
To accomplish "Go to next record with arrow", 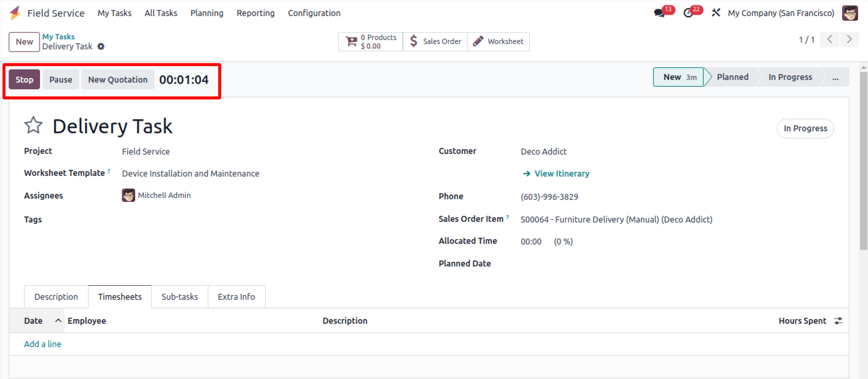I will tap(849, 39).
